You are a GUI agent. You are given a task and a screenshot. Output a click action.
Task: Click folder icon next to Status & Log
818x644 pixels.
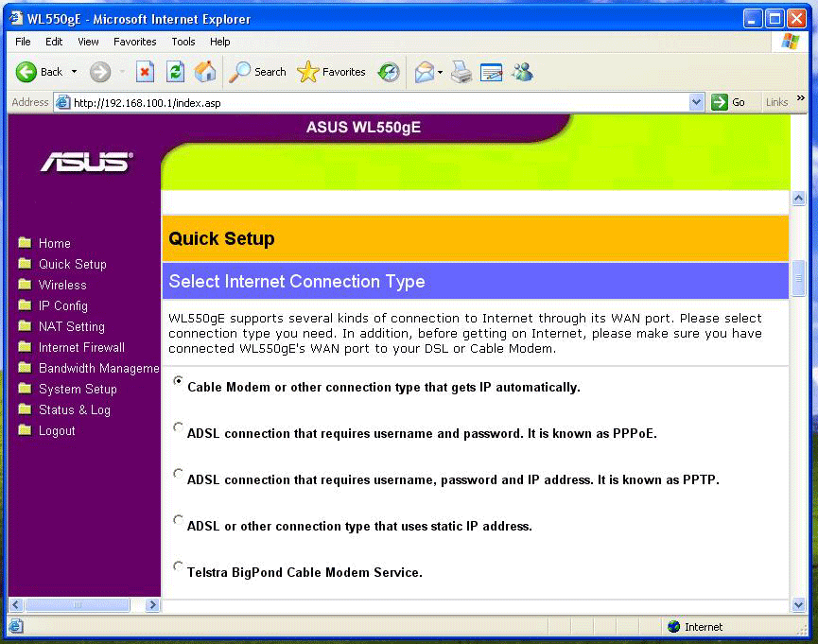[25, 409]
